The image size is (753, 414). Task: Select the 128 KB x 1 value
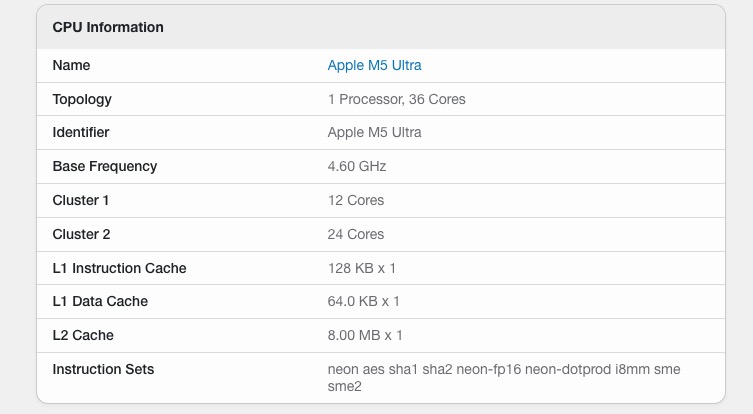tap(362, 268)
